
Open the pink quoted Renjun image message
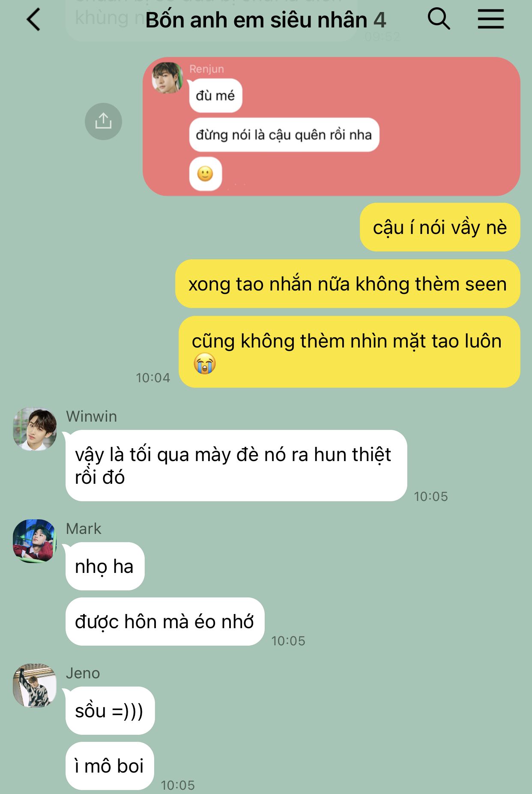tap(331, 126)
